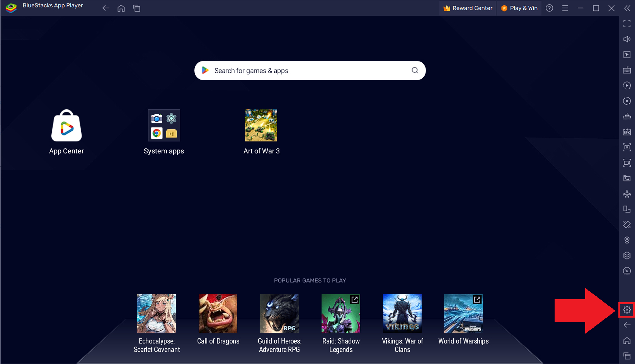
Task: Click the airplane mode sidebar icon
Action: pyautogui.click(x=627, y=194)
